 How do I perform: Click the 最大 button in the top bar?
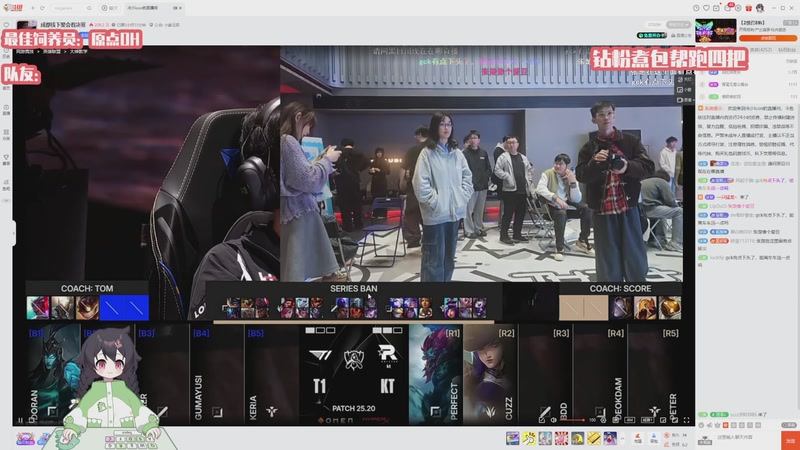[109, 8]
